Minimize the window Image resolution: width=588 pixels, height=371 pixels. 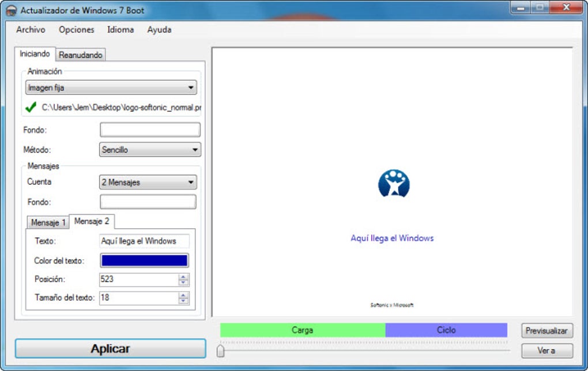521,7
